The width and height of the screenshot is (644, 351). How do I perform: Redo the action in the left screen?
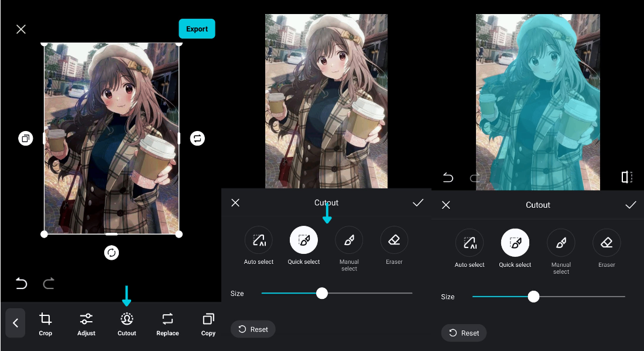[x=49, y=283]
